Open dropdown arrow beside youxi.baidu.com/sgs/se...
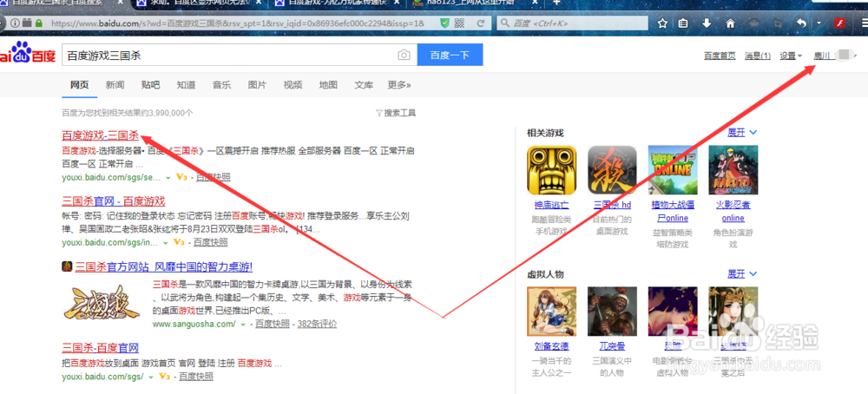 [168, 178]
